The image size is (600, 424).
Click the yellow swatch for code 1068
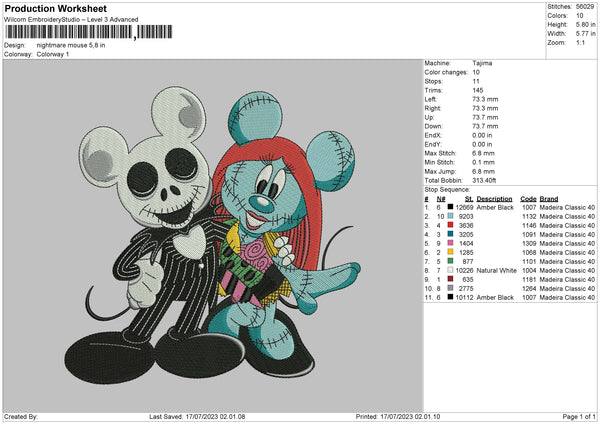[450, 252]
